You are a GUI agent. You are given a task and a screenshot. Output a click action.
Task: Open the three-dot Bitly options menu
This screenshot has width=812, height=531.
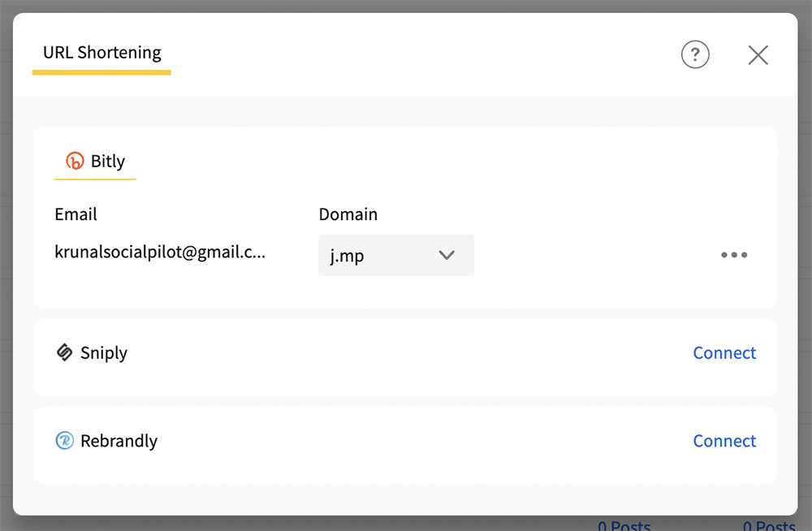pyautogui.click(x=734, y=255)
